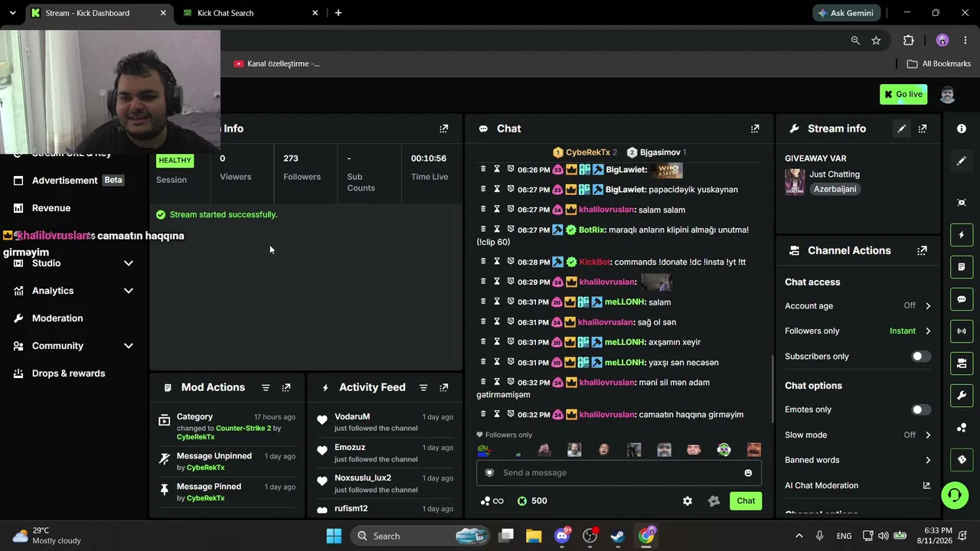980x551 pixels.
Task: Click the lightning bolt icon in right sidebar
Action: click(x=962, y=235)
